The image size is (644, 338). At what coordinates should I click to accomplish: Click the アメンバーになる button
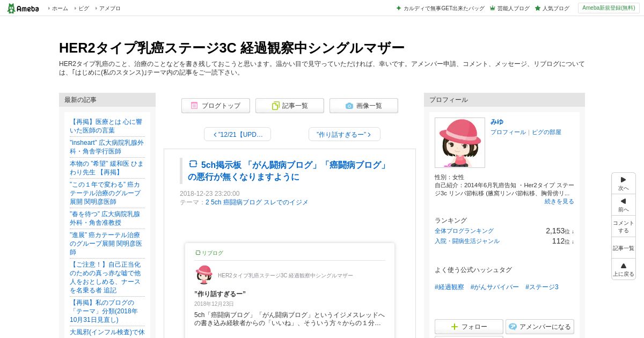click(x=540, y=327)
